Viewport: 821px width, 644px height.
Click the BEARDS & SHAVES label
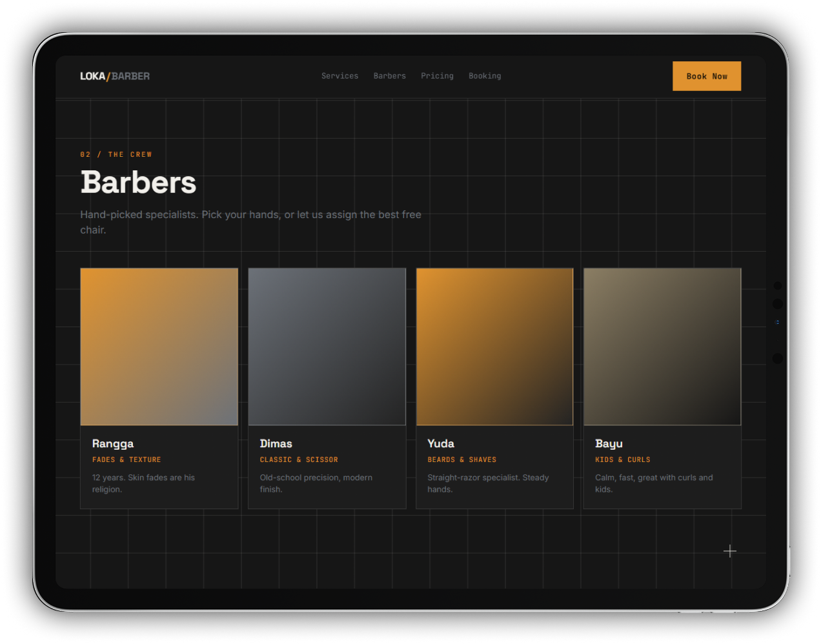tap(462, 459)
